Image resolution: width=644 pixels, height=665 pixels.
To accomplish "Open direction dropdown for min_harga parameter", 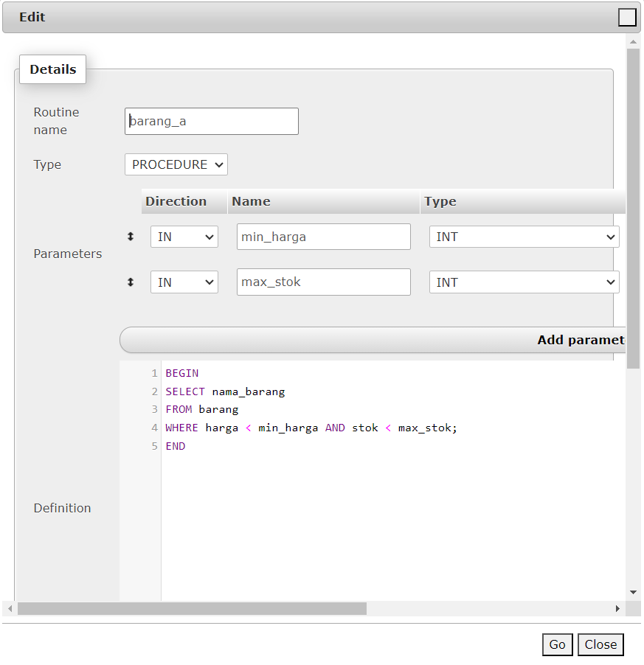I will (x=184, y=237).
